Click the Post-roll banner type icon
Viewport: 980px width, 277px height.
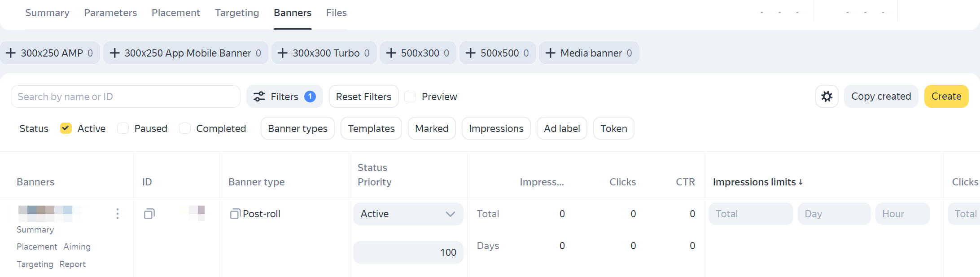[x=235, y=214]
